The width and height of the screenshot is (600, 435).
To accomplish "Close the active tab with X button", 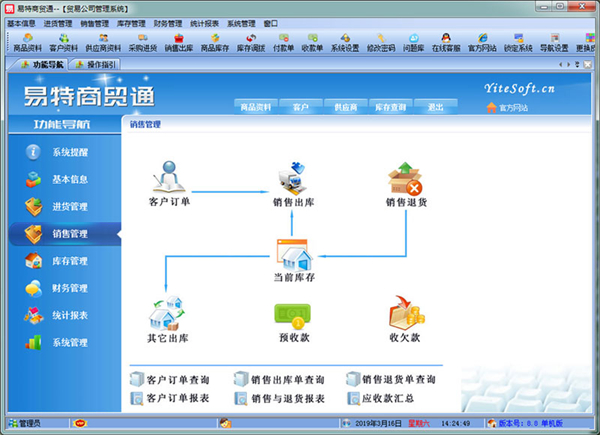I will pyautogui.click(x=587, y=65).
